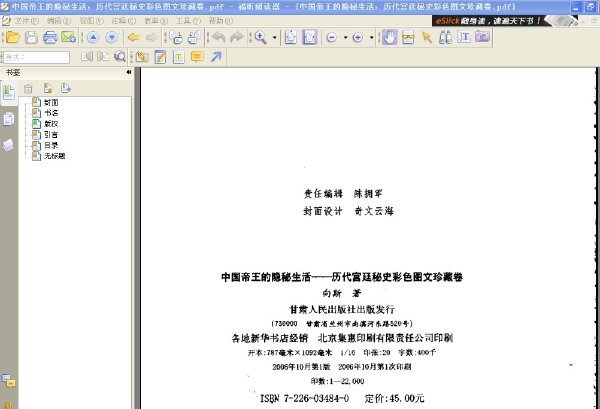Click the Email envelope icon
600x409 pixels.
pyautogui.click(x=68, y=37)
